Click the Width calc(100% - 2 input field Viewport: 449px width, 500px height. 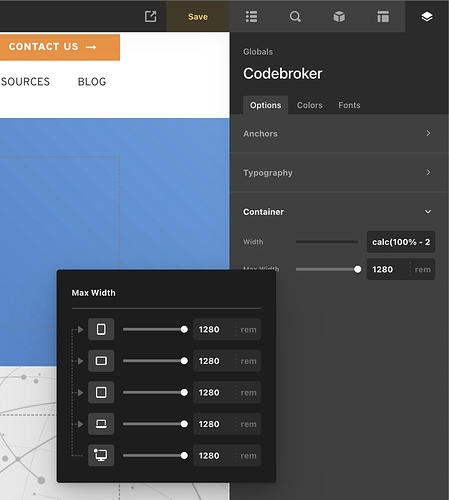[401, 242]
